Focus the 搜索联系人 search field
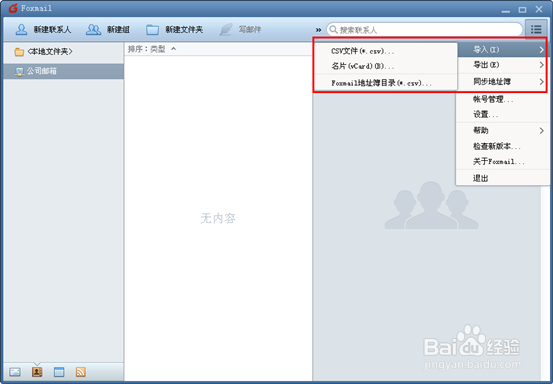 tap(424, 30)
